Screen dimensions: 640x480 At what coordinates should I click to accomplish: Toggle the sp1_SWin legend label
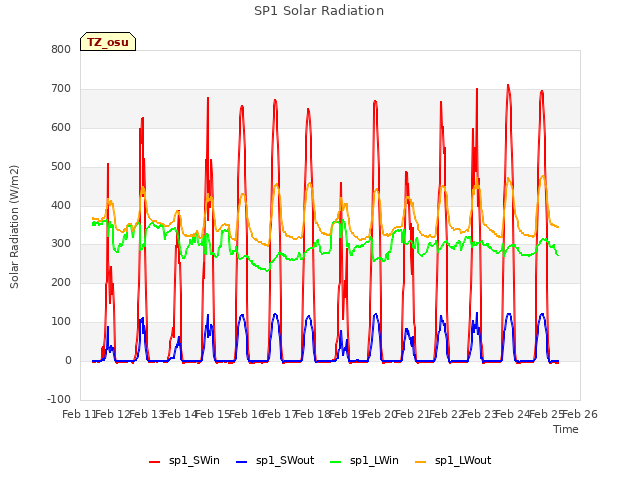194,460
